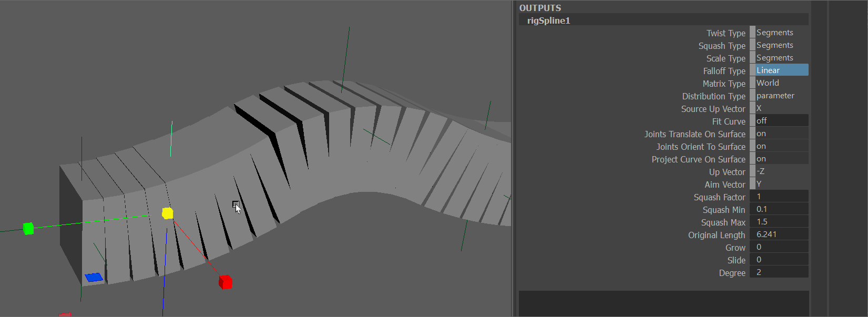Select the Twist Type attribute label
The height and width of the screenshot is (317, 868).
click(x=726, y=33)
